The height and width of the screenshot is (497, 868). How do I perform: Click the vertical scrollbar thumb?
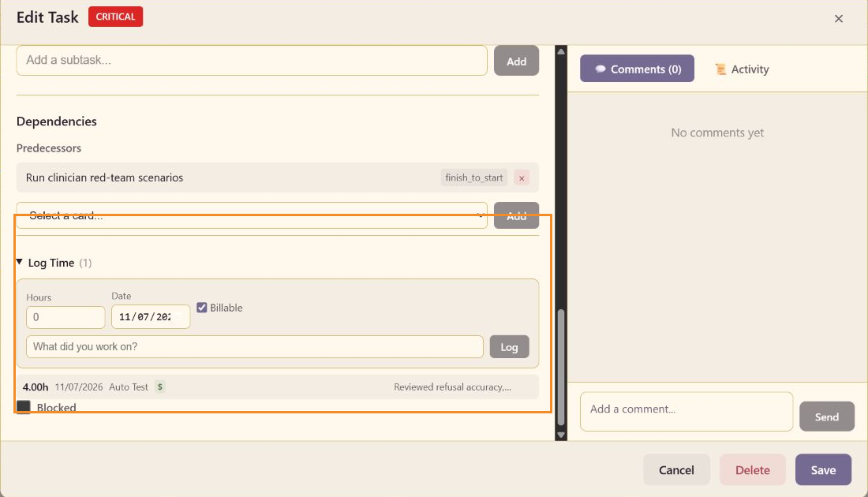point(561,367)
